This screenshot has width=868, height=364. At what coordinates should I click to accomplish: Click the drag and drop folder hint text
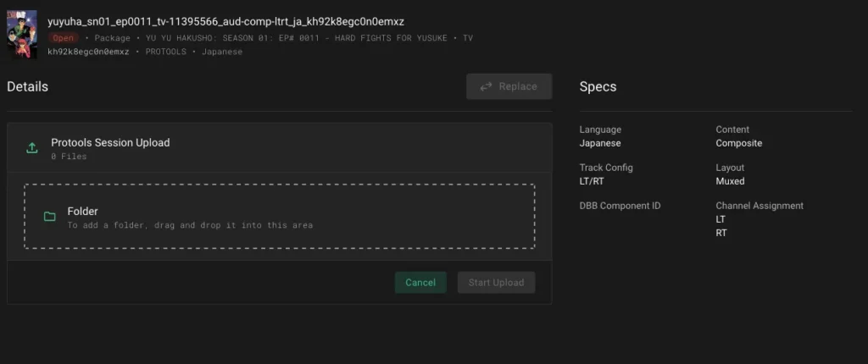190,225
